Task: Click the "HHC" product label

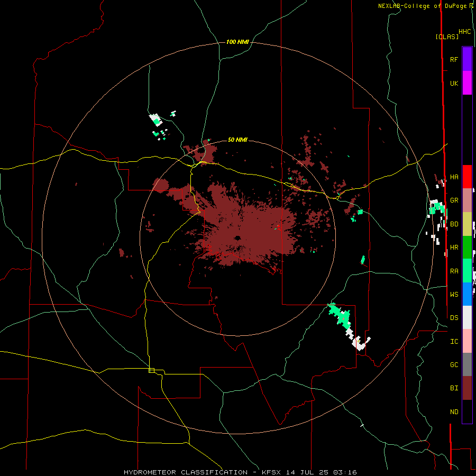Action: click(x=464, y=32)
